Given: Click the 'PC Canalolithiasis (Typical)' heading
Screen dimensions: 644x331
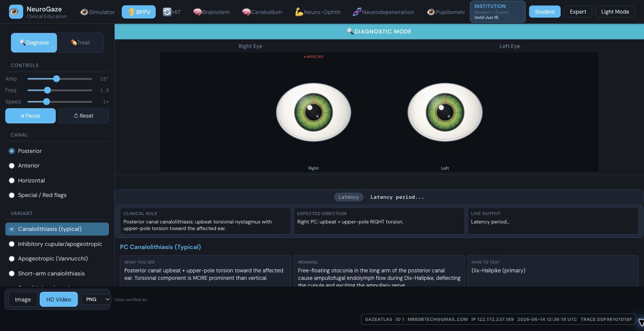Looking at the screenshot, I should [x=161, y=247].
